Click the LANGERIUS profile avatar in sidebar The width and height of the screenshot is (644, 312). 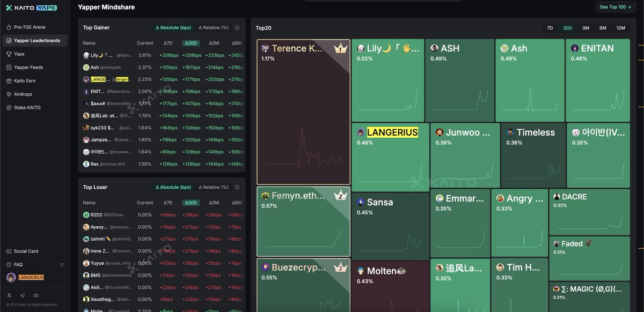[11, 277]
